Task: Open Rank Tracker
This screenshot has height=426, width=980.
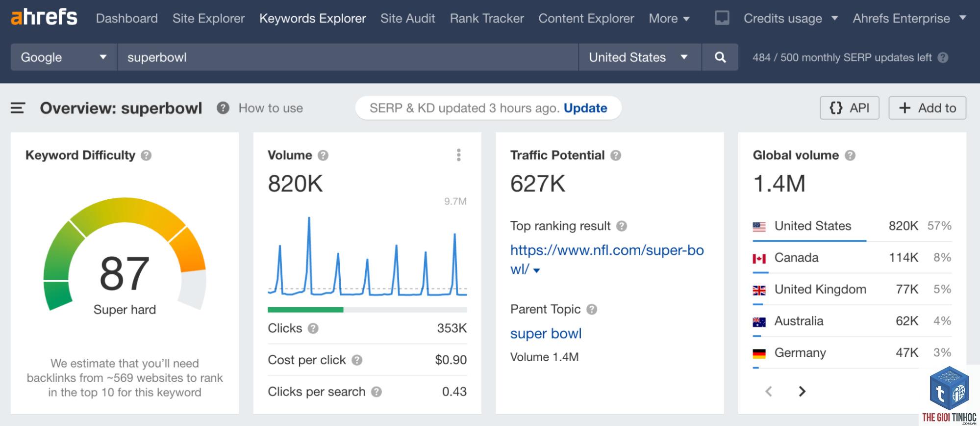Action: (x=487, y=19)
